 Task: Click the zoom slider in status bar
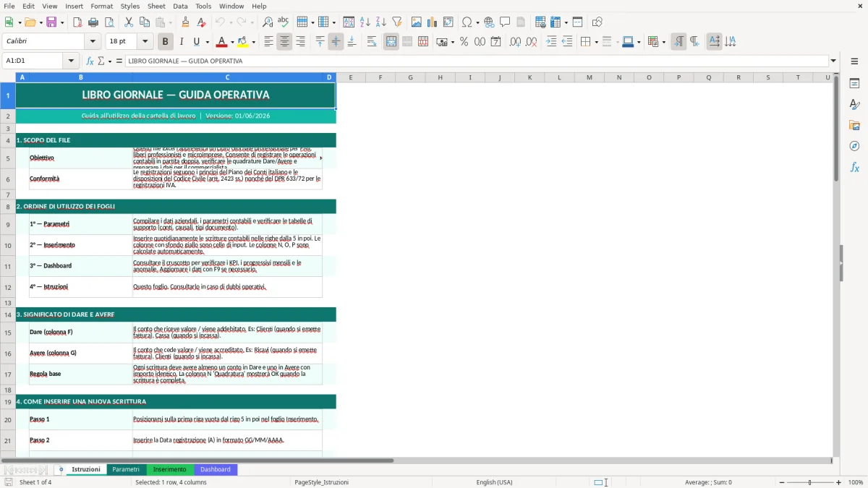(x=809, y=482)
